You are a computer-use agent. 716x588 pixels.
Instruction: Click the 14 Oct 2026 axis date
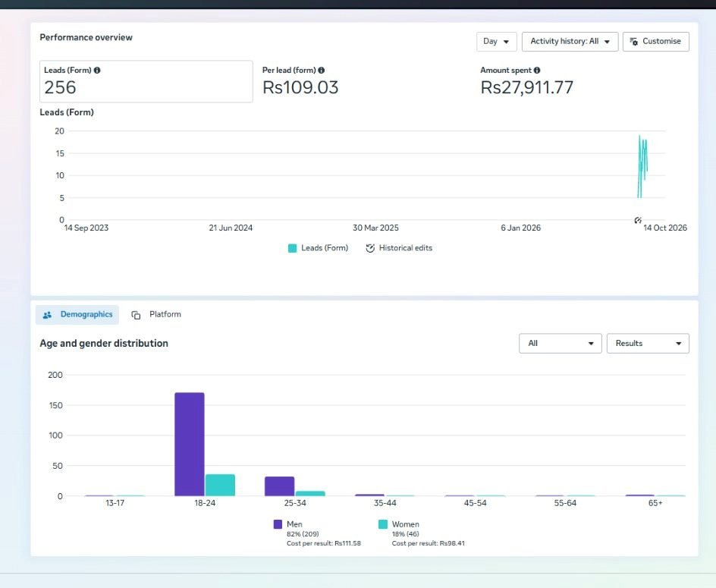[x=665, y=228]
